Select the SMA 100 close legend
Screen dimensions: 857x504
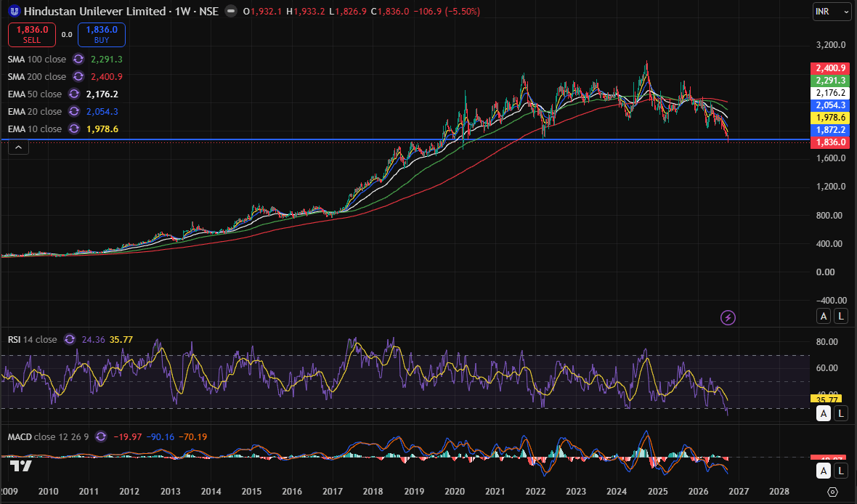[36, 59]
